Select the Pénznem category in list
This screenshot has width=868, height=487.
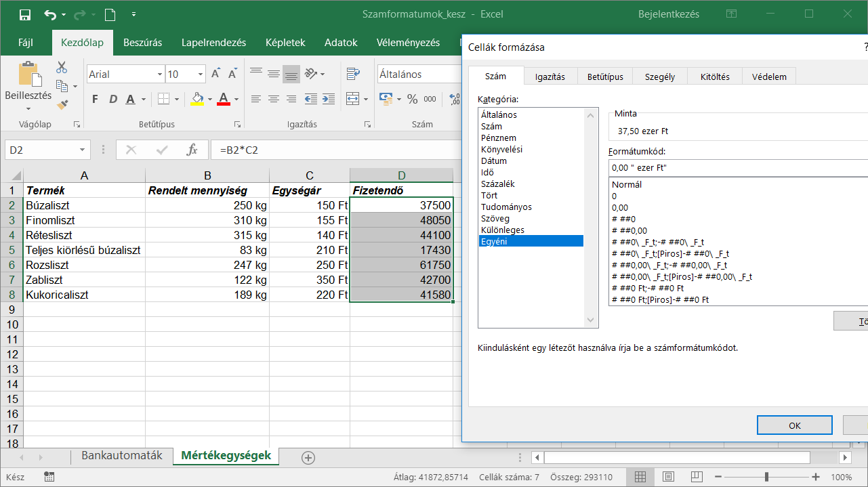[x=499, y=137]
